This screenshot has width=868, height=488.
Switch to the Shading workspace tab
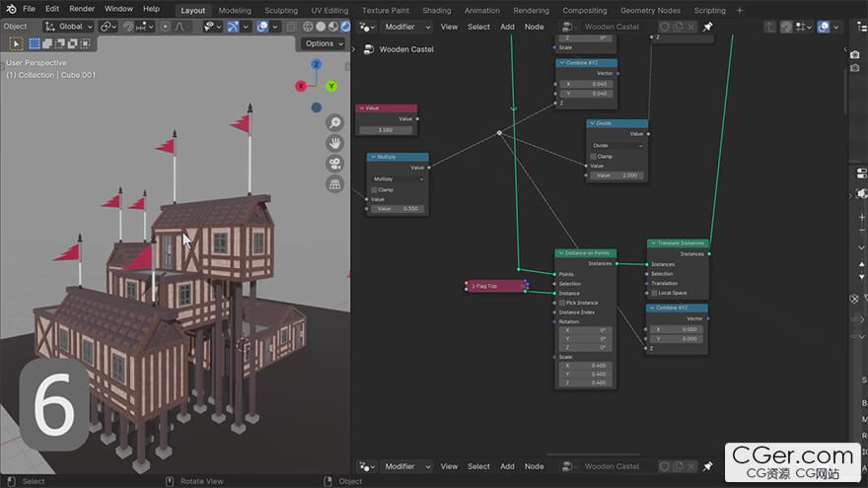point(436,11)
